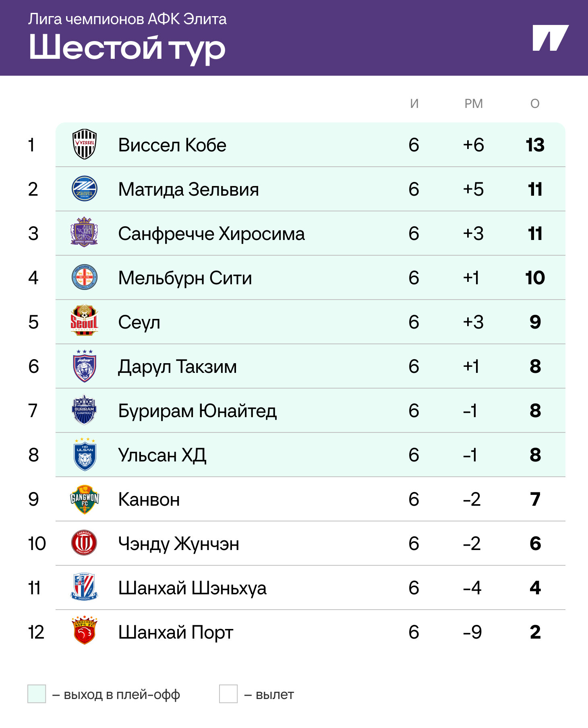The width and height of the screenshot is (588, 728).
Task: Click the «О» points column header
Action: tap(534, 104)
